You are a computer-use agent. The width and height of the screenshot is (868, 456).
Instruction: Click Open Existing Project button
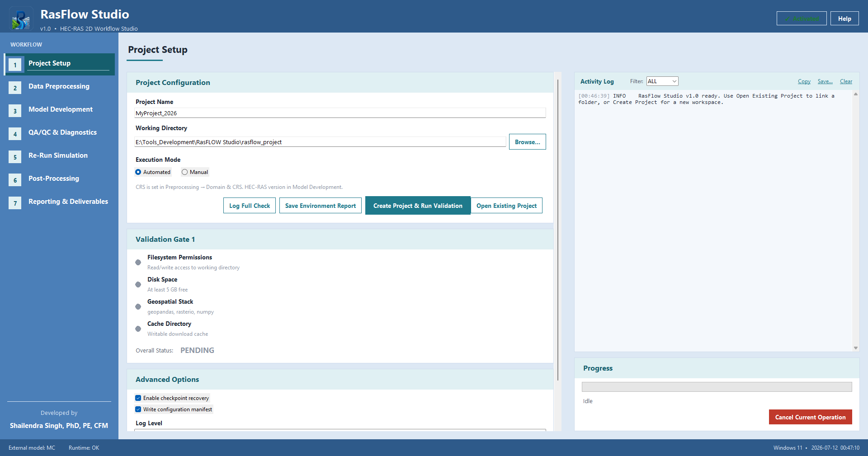click(x=506, y=206)
